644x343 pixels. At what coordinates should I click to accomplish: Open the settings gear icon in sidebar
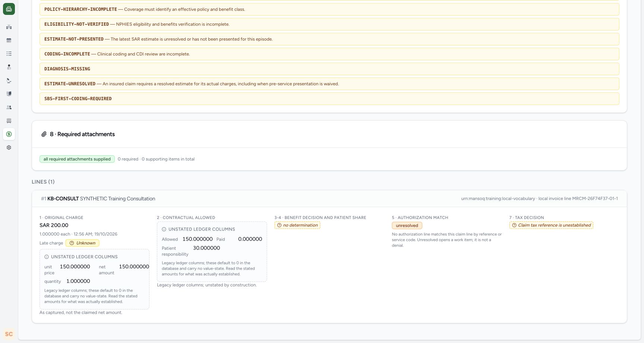tap(9, 147)
